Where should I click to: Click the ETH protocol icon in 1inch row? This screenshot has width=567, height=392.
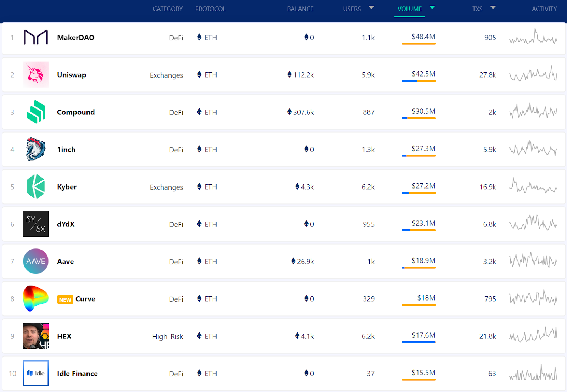199,149
